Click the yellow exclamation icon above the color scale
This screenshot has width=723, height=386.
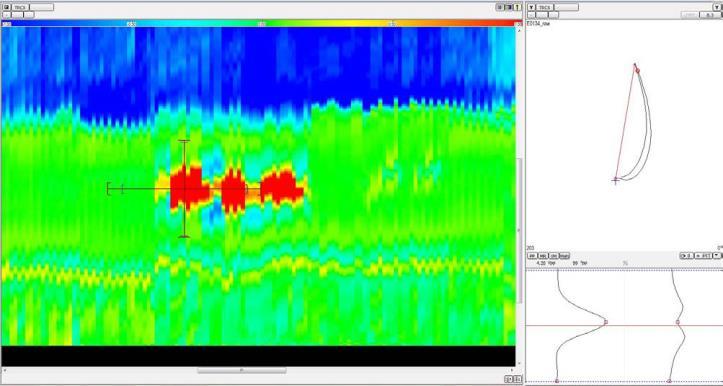(x=518, y=7)
